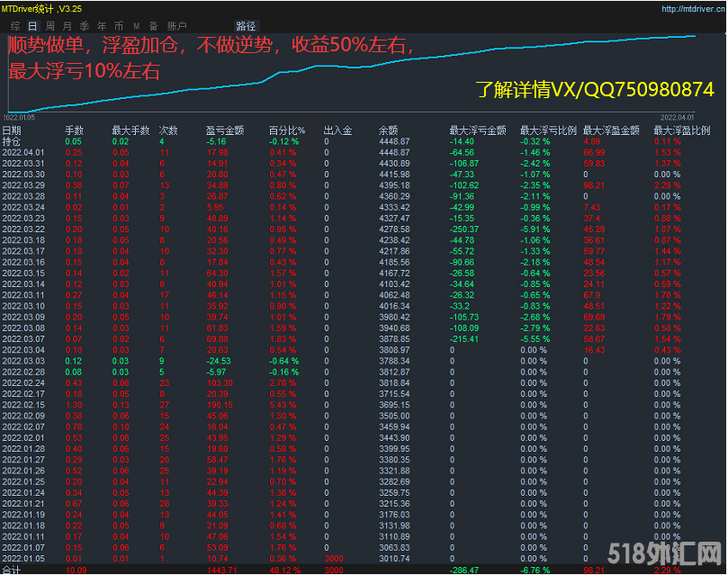The width and height of the screenshot is (728, 575).
Task: Select the 日 daily statistics tab
Action: click(x=32, y=26)
